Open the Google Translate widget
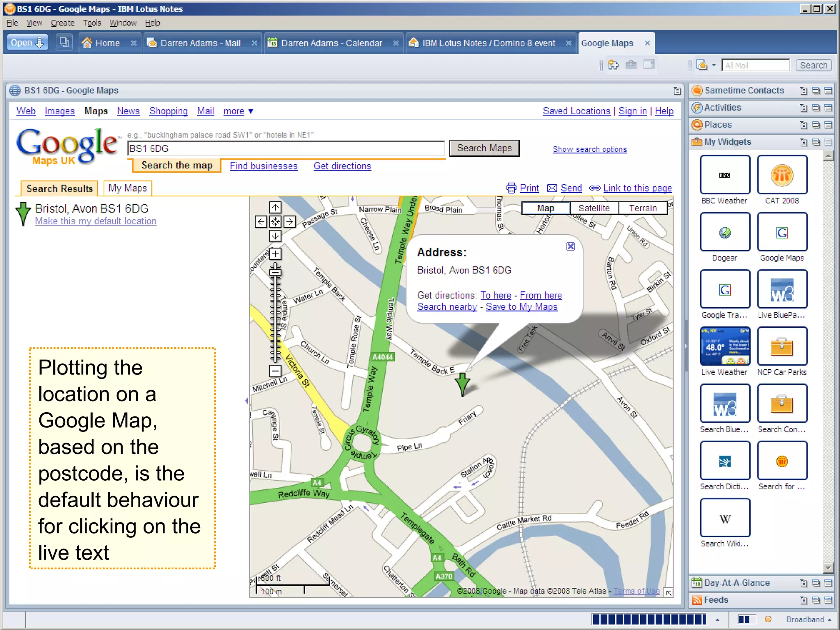 (725, 289)
